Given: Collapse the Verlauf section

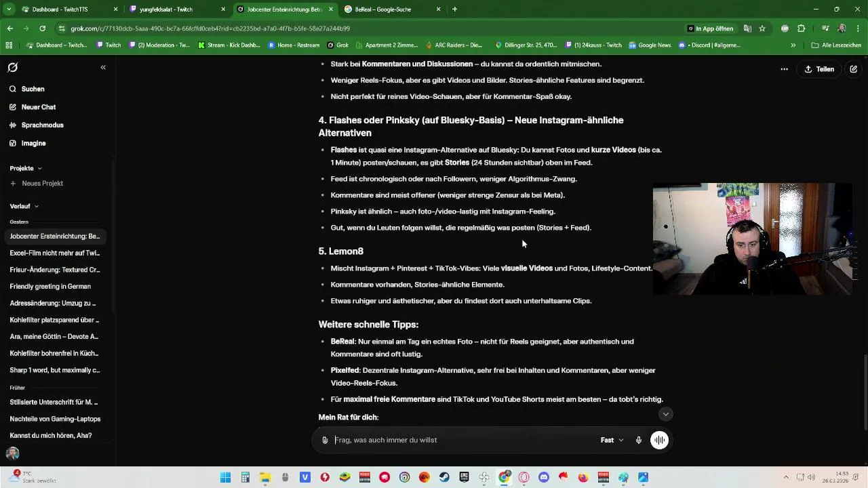Looking at the screenshot, I should click(x=24, y=206).
